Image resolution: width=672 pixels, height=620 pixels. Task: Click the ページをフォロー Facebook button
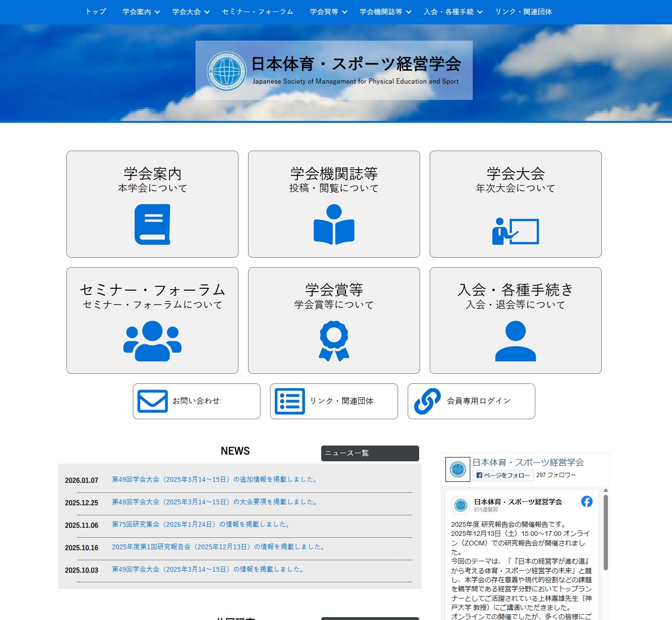pos(503,475)
